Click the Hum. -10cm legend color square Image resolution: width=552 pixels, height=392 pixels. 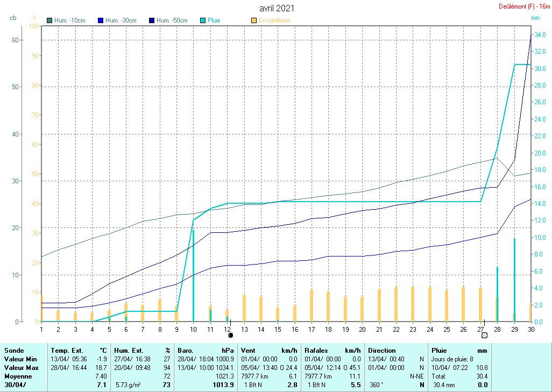point(50,20)
